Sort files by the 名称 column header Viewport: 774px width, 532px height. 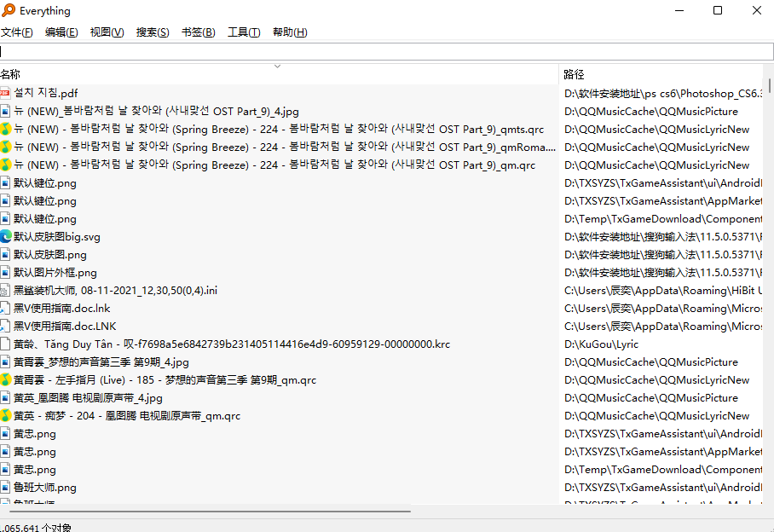pos(13,74)
